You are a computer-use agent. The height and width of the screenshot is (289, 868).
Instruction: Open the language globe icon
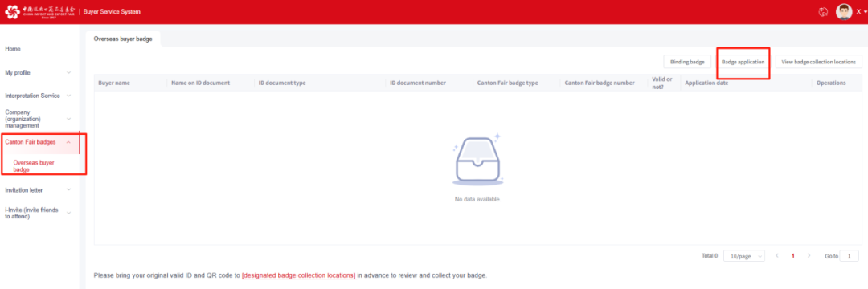coord(823,11)
